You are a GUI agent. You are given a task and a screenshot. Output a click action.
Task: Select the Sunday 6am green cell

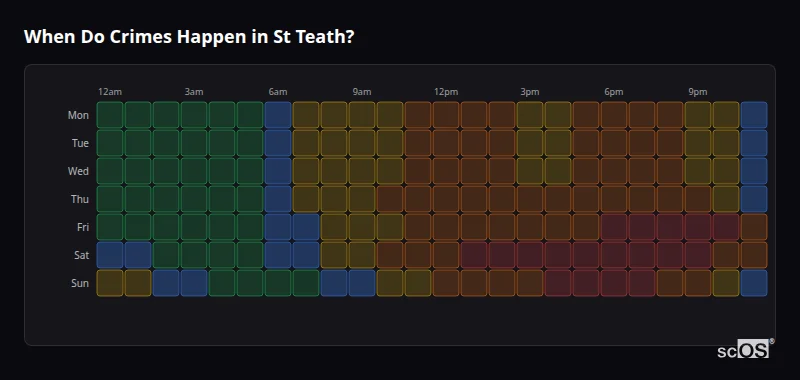coord(278,283)
